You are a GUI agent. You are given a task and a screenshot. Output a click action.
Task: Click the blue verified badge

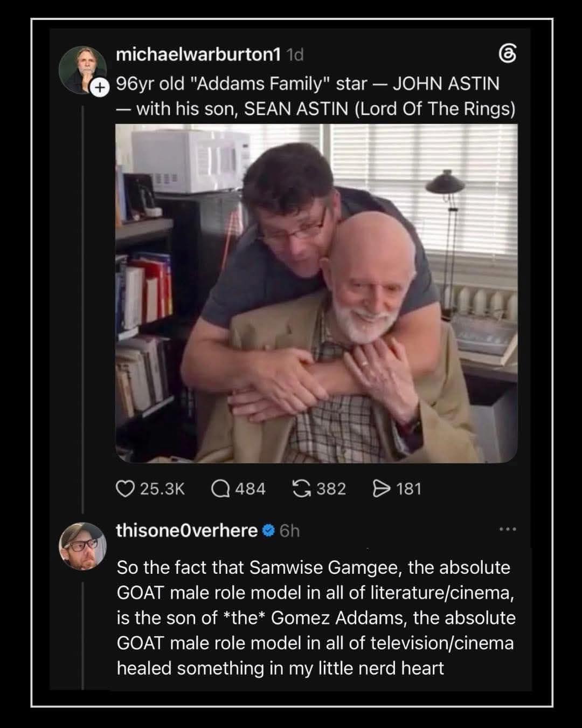pyautogui.click(x=268, y=531)
